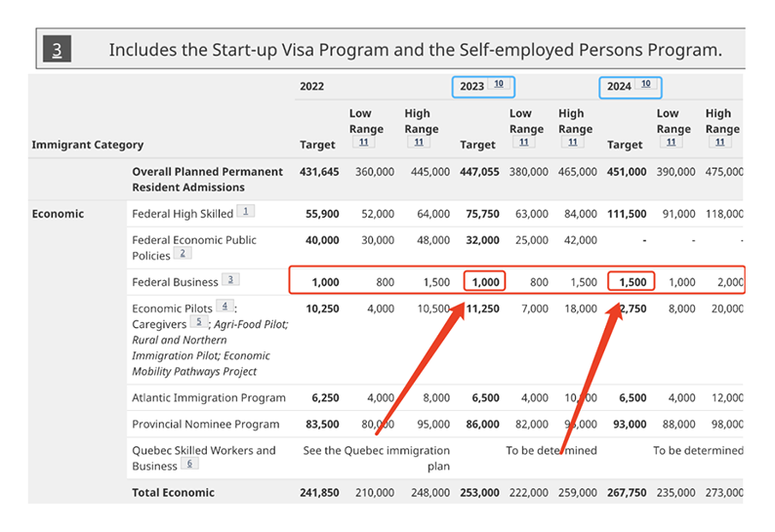775x532 pixels.
Task: Open footnote 10 beside 2023
Action: coord(498,84)
